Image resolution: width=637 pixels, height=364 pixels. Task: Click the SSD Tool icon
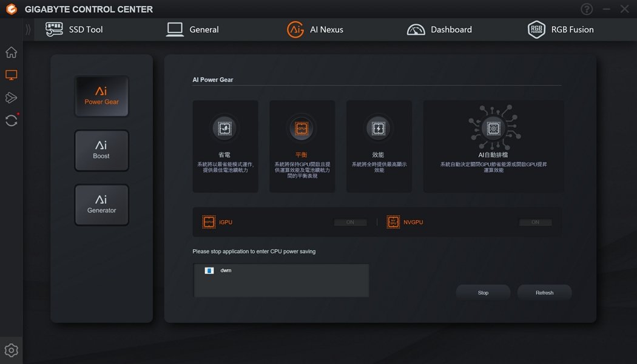coord(54,30)
